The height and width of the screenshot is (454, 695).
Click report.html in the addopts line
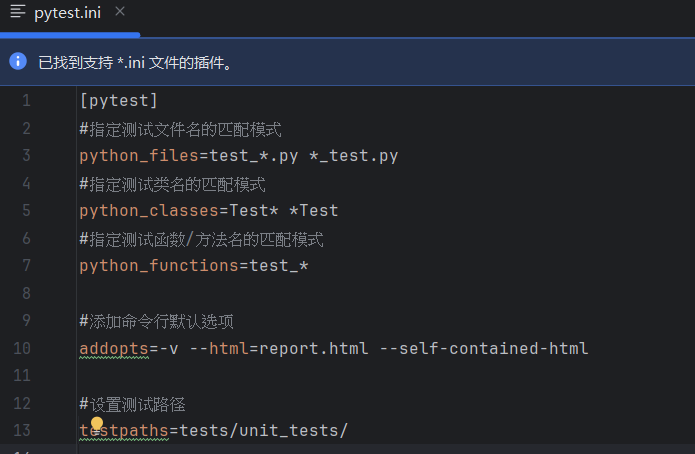pyautogui.click(x=314, y=348)
